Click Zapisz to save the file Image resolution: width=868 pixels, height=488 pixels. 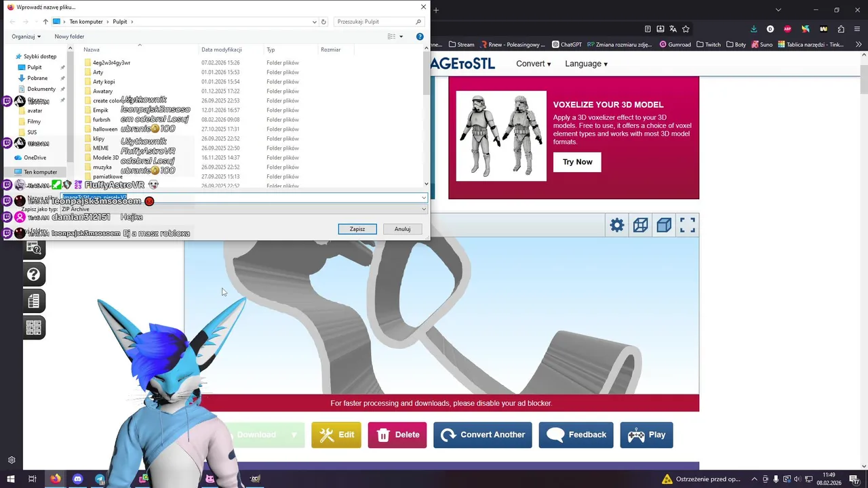357,229
